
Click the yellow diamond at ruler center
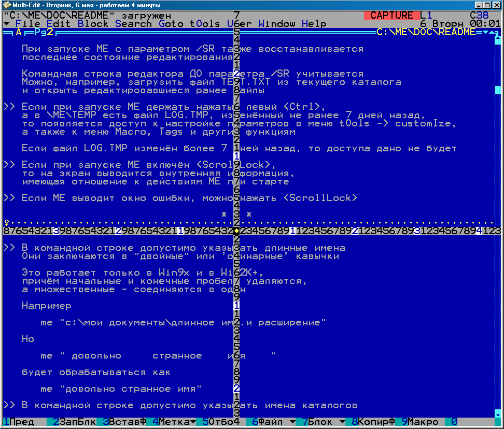[236, 231]
